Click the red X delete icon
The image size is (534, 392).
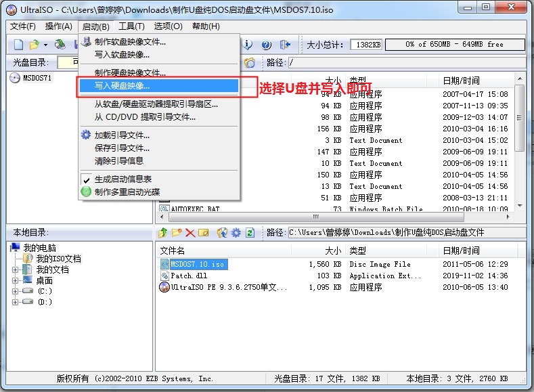pyautogui.click(x=190, y=233)
